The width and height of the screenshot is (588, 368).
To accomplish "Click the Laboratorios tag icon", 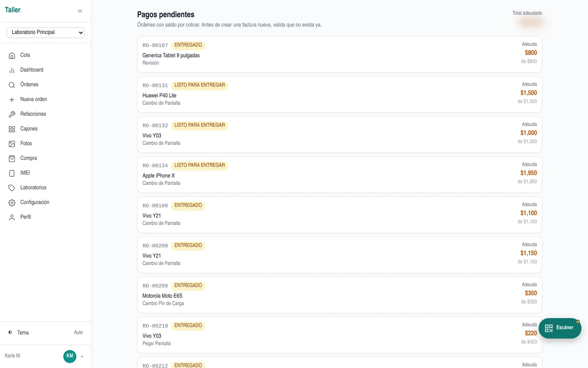I will click(12, 188).
